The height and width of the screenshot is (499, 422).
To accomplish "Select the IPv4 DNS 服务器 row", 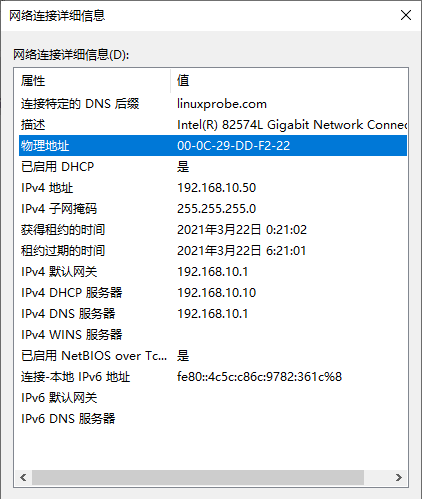I will click(x=213, y=313).
